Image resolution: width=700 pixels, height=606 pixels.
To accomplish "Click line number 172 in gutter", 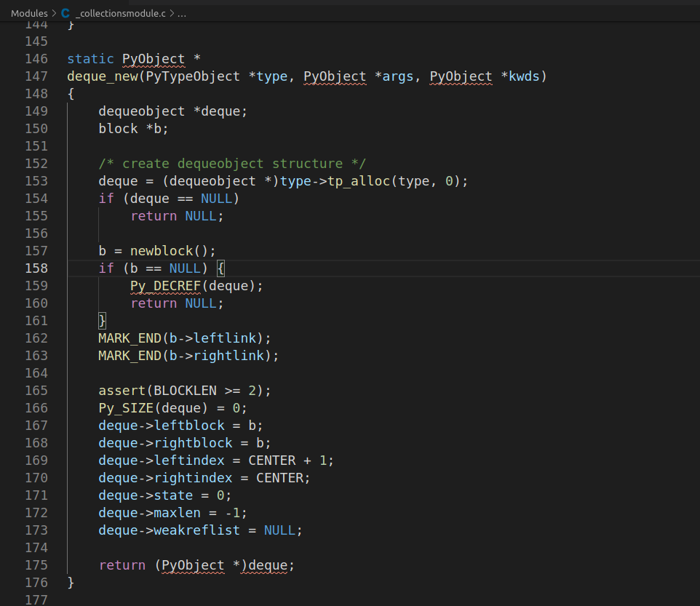I will click(x=36, y=513).
